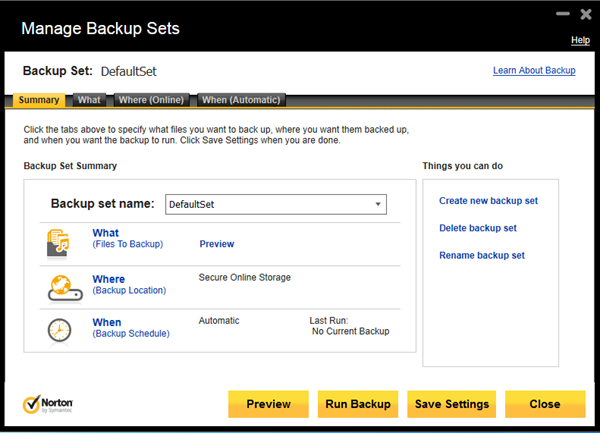Click the Norton by Symantec logo
The image size is (600, 433).
click(x=48, y=404)
